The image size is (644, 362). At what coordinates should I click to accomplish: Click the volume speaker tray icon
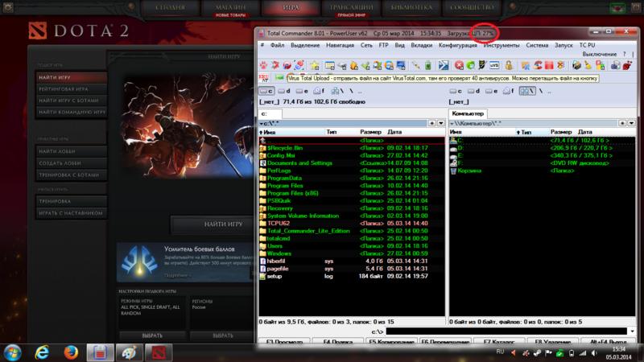(594, 353)
